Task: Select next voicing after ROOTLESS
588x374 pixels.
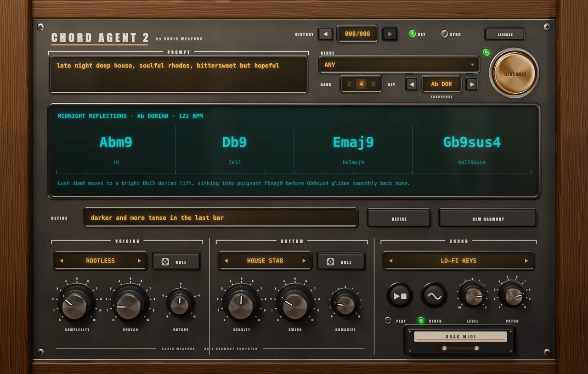Action: point(139,261)
